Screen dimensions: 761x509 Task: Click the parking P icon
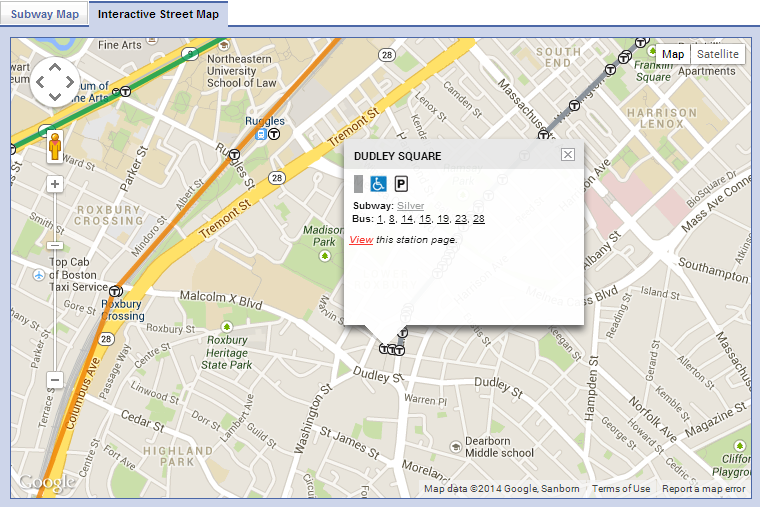pyautogui.click(x=401, y=184)
